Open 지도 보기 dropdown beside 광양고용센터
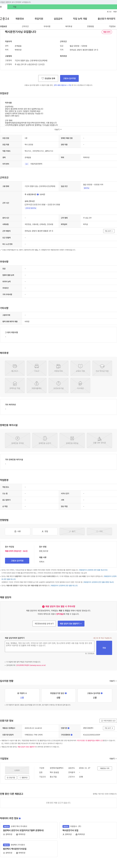The width and height of the screenshot is (117, 868). point(109,728)
